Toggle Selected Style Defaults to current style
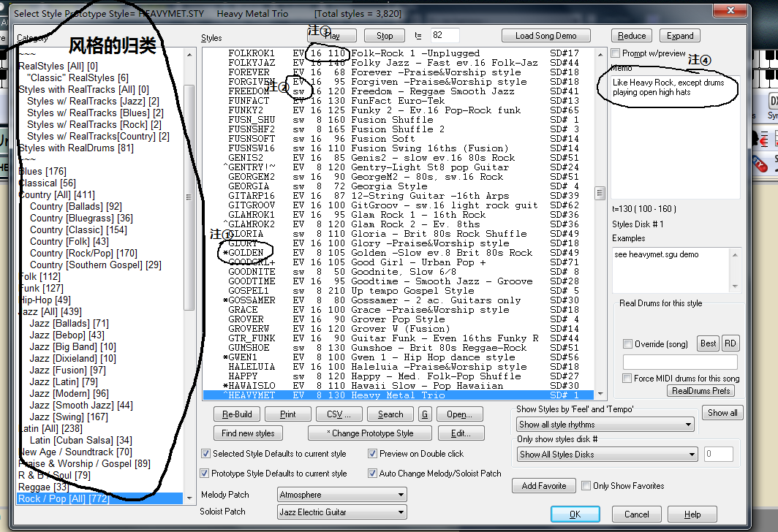The width and height of the screenshot is (778, 532). [x=205, y=454]
